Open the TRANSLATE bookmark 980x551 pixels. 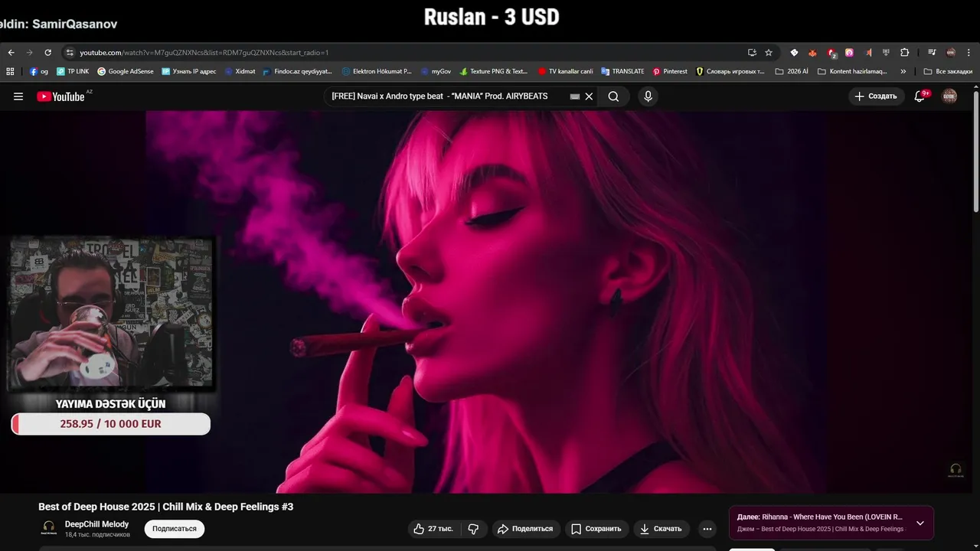tap(622, 71)
